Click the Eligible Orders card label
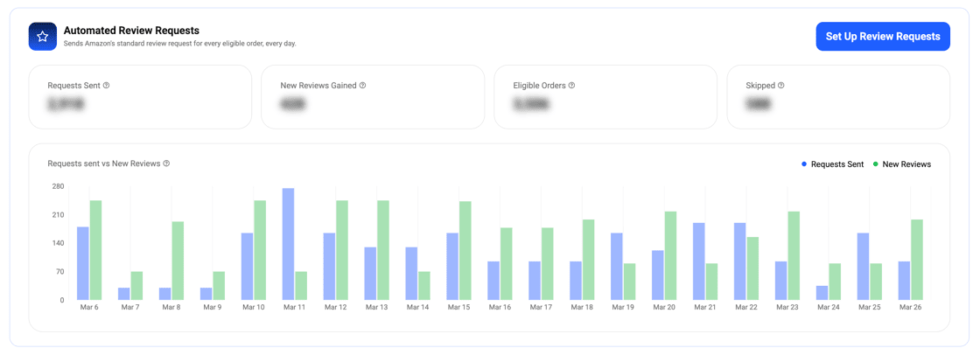Image resolution: width=980 pixels, height=355 pixels. pyautogui.click(x=539, y=86)
